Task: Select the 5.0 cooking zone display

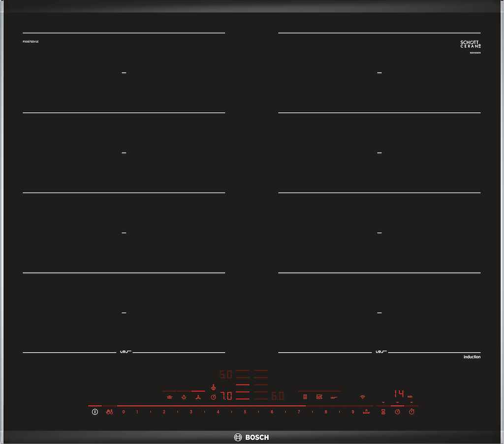Action: [x=225, y=375]
